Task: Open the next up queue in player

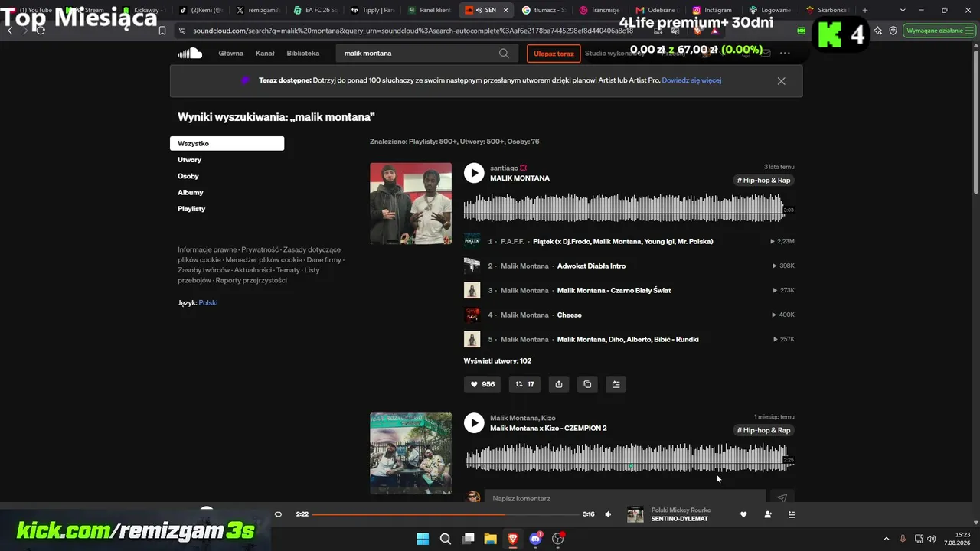Action: click(x=792, y=514)
